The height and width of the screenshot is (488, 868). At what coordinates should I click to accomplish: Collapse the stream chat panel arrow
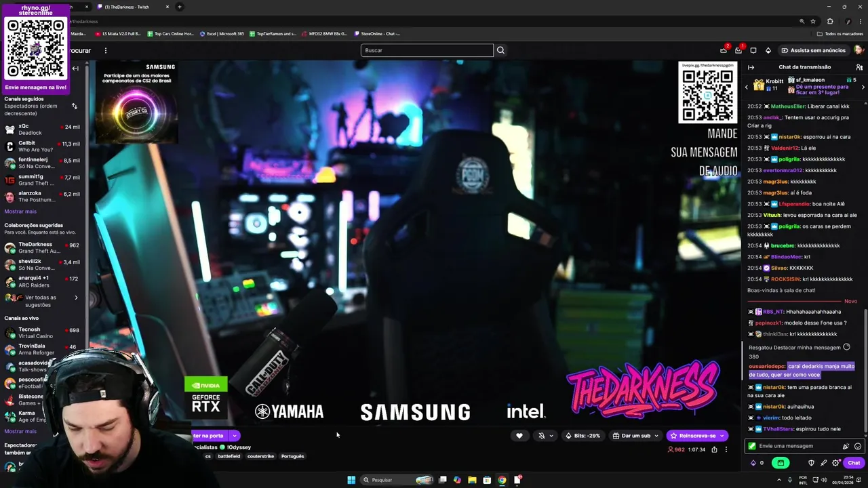click(x=751, y=67)
